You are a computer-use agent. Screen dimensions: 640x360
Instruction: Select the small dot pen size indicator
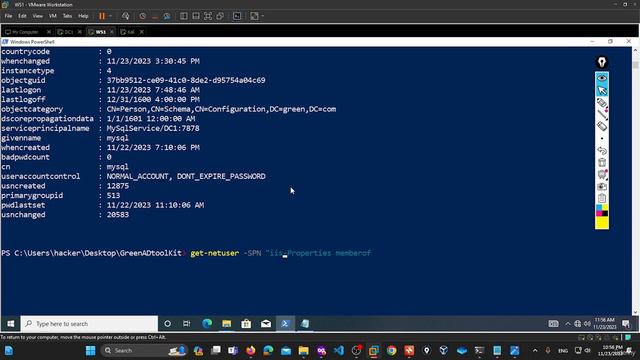[602, 138]
